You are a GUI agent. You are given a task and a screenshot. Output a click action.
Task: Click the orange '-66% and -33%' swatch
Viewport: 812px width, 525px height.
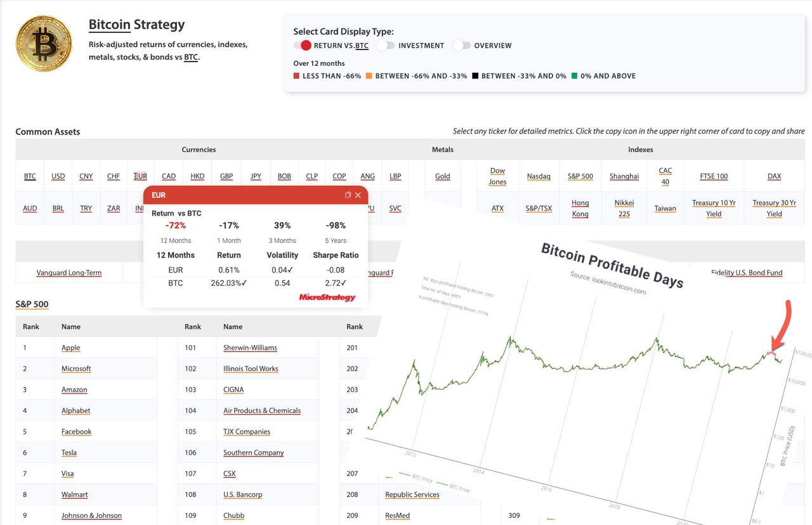point(369,76)
